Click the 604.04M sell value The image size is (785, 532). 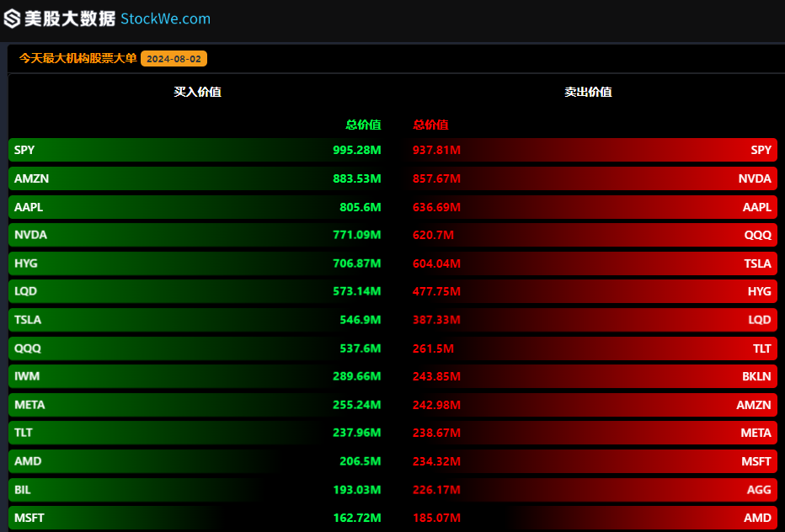coord(436,263)
